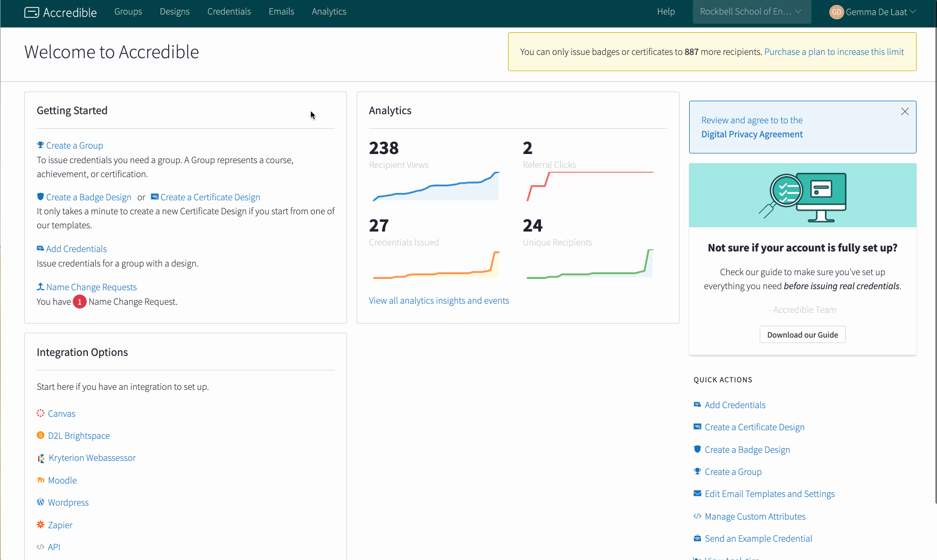Open the Designs menu item
The image size is (937, 560).
coord(175,12)
